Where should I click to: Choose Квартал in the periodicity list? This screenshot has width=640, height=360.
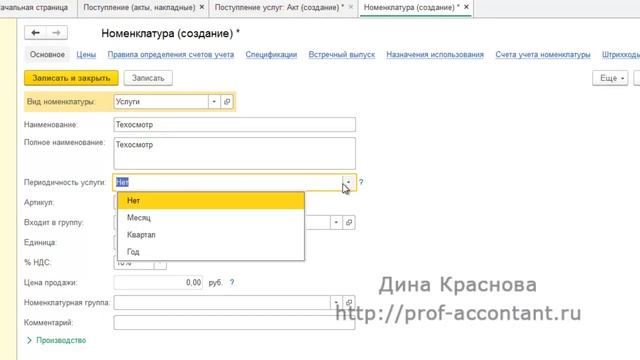211,235
